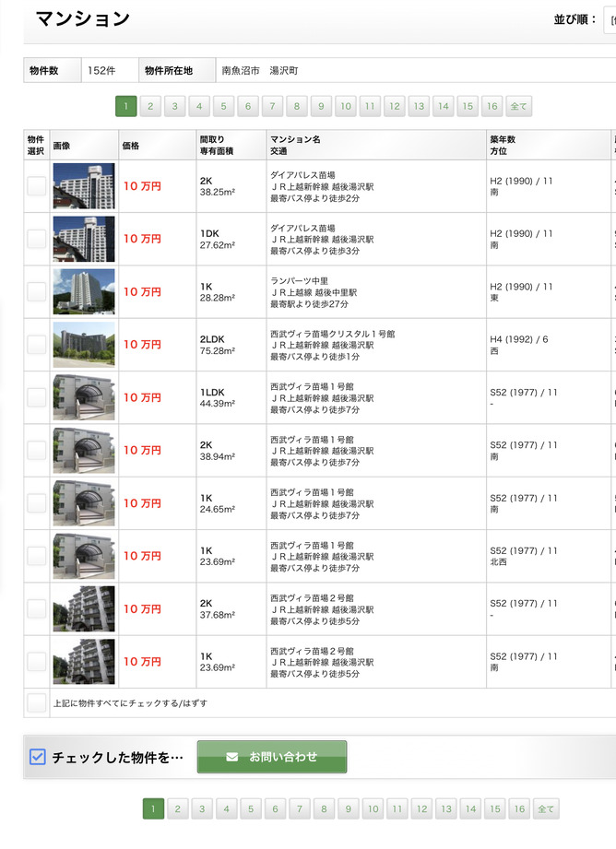This screenshot has height=849, width=616.
Task: Click the 西武ヴィラ苗場クリスタル1号館 name text
Action: (332, 334)
